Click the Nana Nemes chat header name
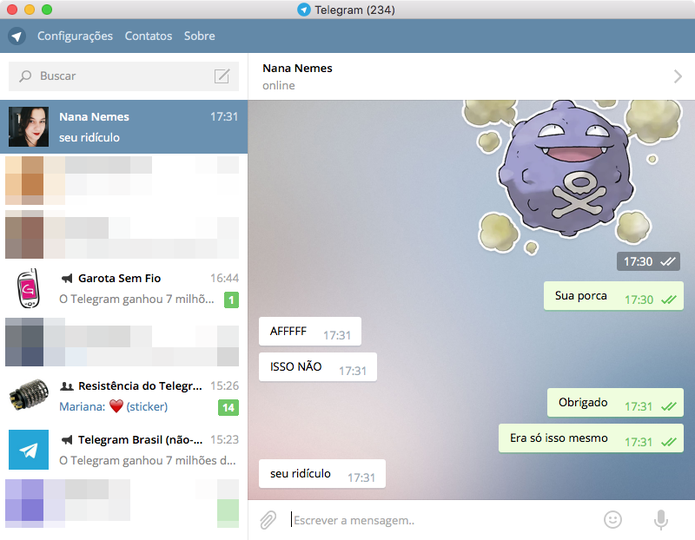This screenshot has height=540, width=695. tap(297, 68)
